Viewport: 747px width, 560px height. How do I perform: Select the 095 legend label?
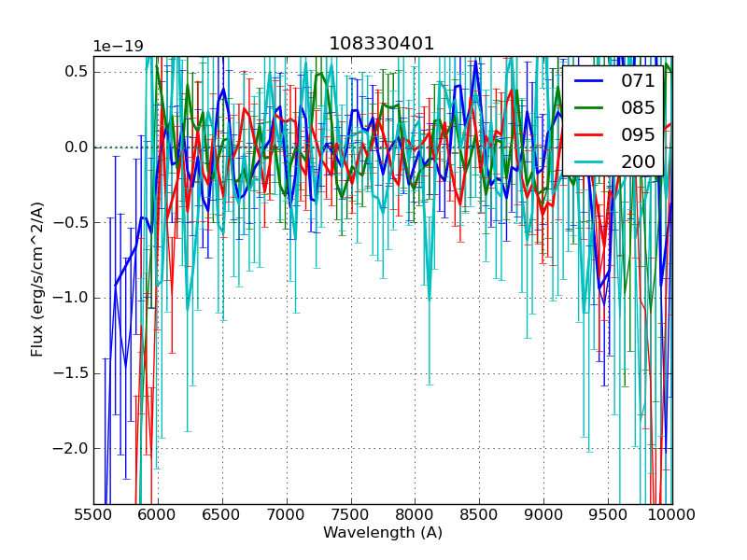tap(638, 134)
